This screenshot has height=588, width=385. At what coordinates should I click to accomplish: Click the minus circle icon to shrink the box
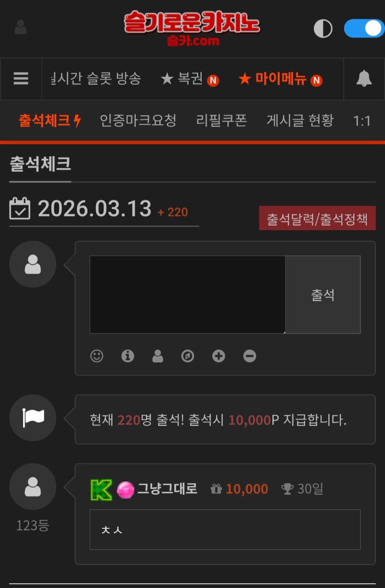(x=249, y=356)
